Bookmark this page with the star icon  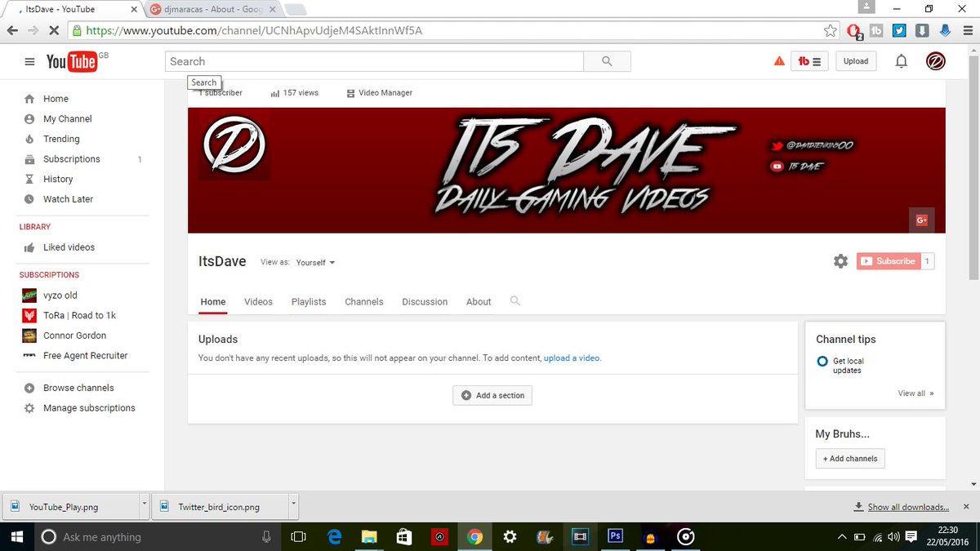[831, 30]
